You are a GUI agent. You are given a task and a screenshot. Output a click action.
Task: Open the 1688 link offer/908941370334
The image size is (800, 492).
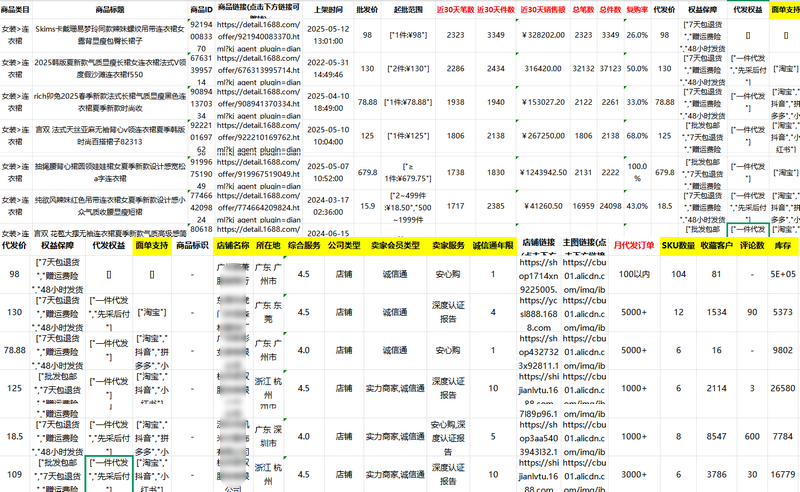pos(258,103)
